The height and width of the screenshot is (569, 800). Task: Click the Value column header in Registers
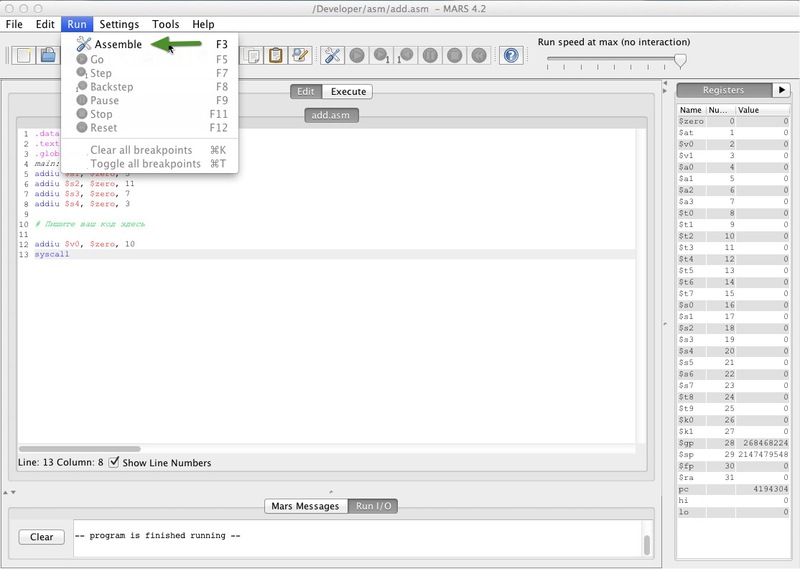point(762,110)
